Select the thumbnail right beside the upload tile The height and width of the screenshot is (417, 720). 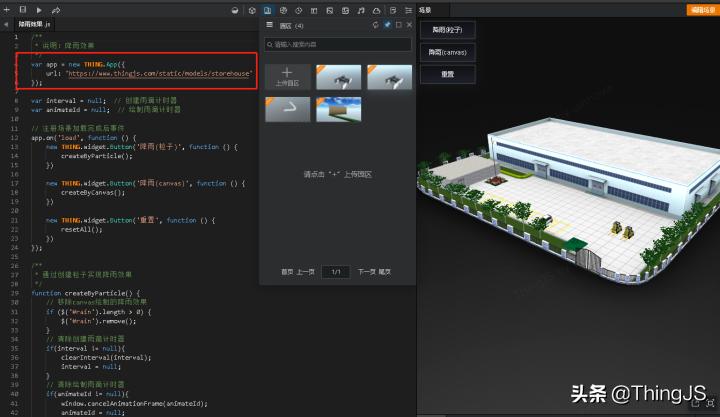click(338, 77)
